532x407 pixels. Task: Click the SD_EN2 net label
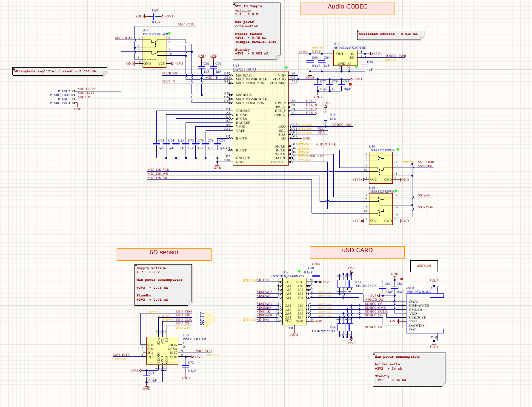263,280
